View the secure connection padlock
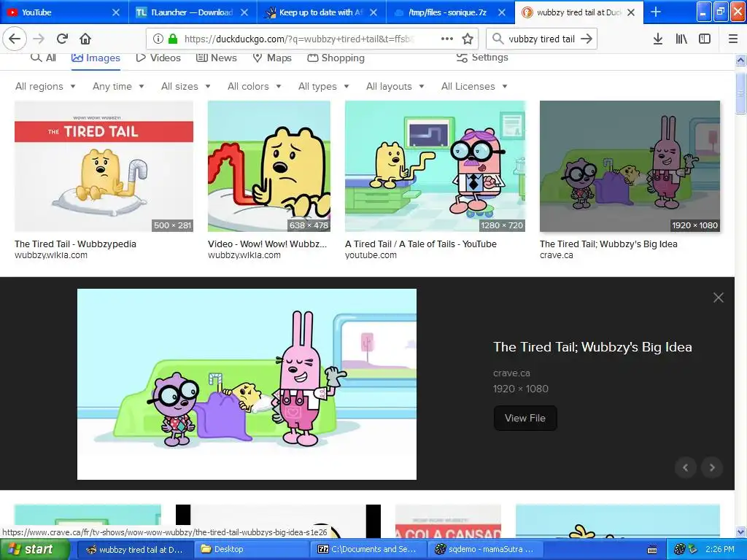The image size is (747, 560). click(x=173, y=39)
